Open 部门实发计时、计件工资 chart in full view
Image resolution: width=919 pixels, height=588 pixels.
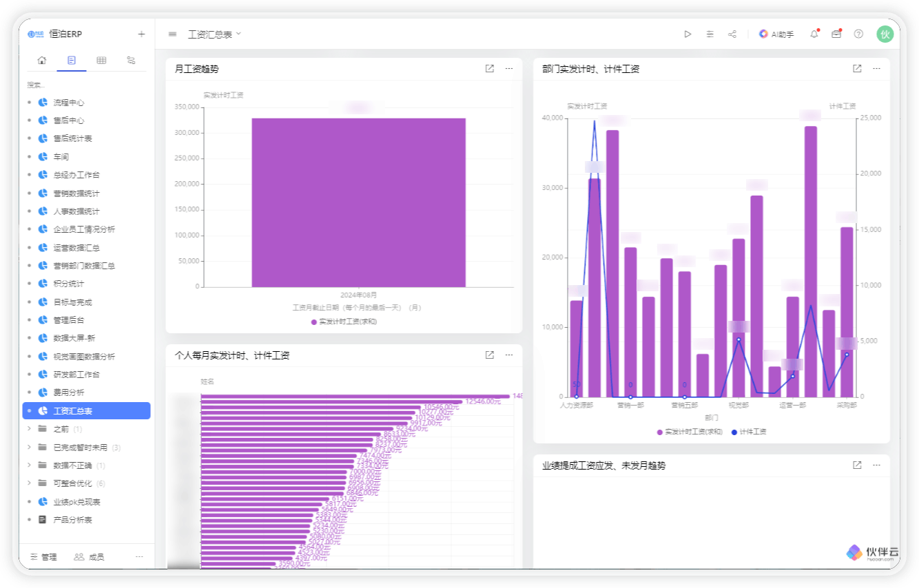pos(857,69)
